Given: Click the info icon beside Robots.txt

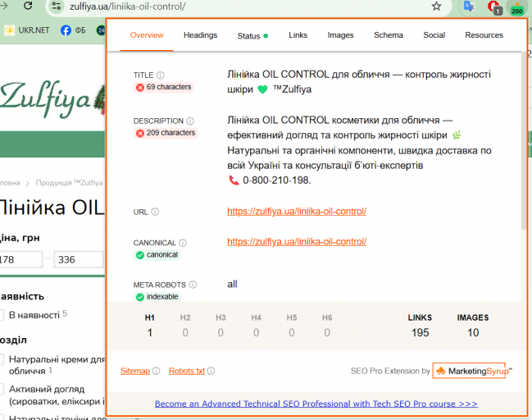Looking at the screenshot, I should pos(211,371).
